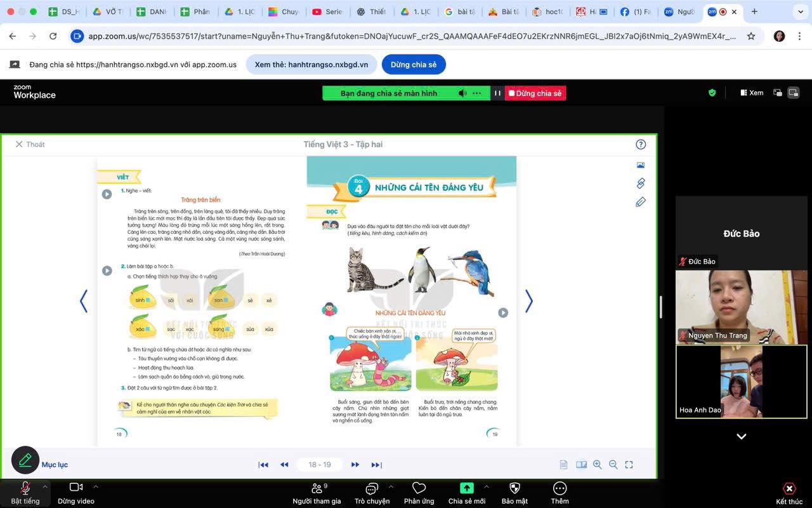Open the Người tham gia participants panel
The image size is (812, 508).
coord(316,488)
